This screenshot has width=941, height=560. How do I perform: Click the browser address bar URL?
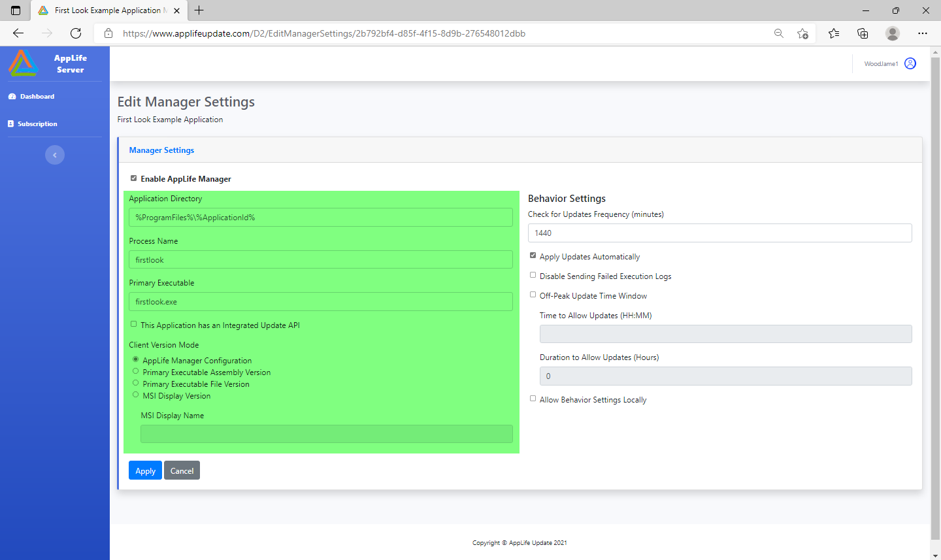pyautogui.click(x=324, y=33)
